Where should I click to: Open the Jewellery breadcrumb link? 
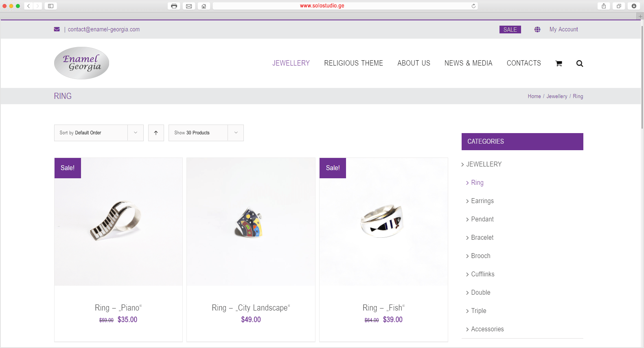pyautogui.click(x=556, y=96)
